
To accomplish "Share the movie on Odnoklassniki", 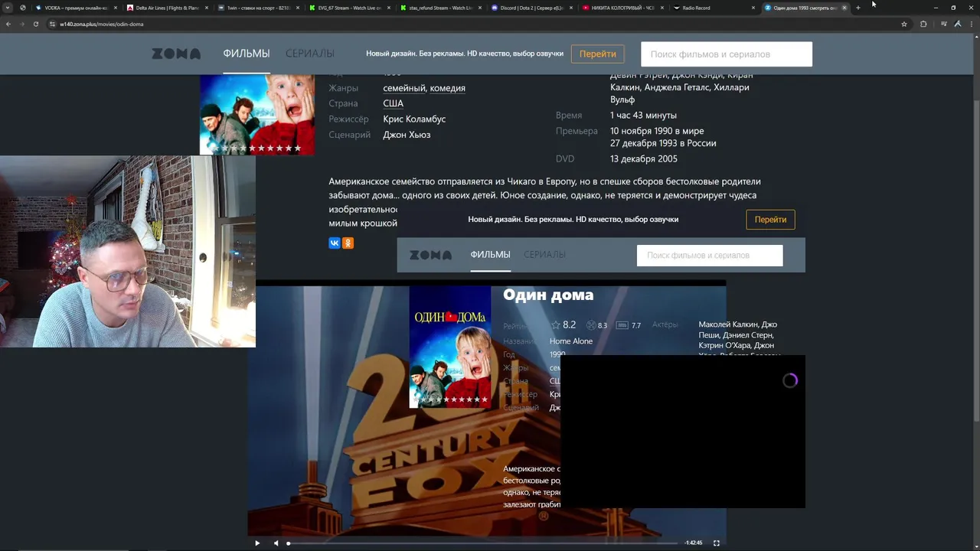I will click(348, 243).
